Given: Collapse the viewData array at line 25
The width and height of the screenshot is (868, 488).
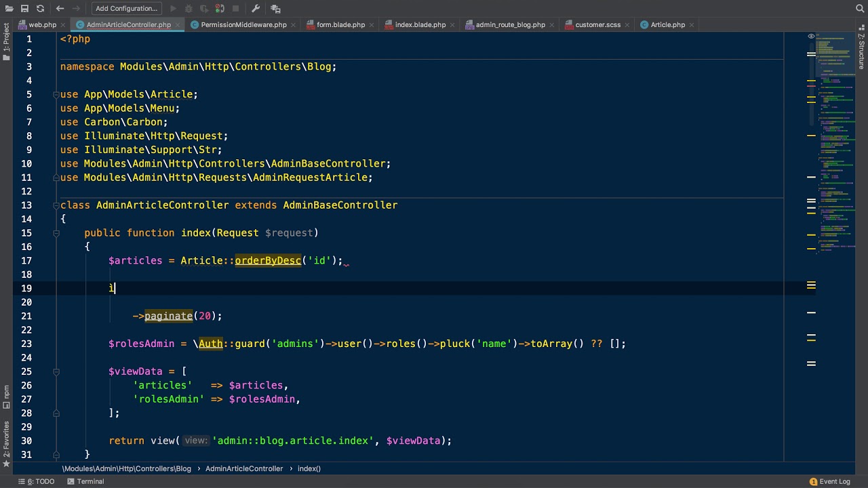Looking at the screenshot, I should click(56, 371).
